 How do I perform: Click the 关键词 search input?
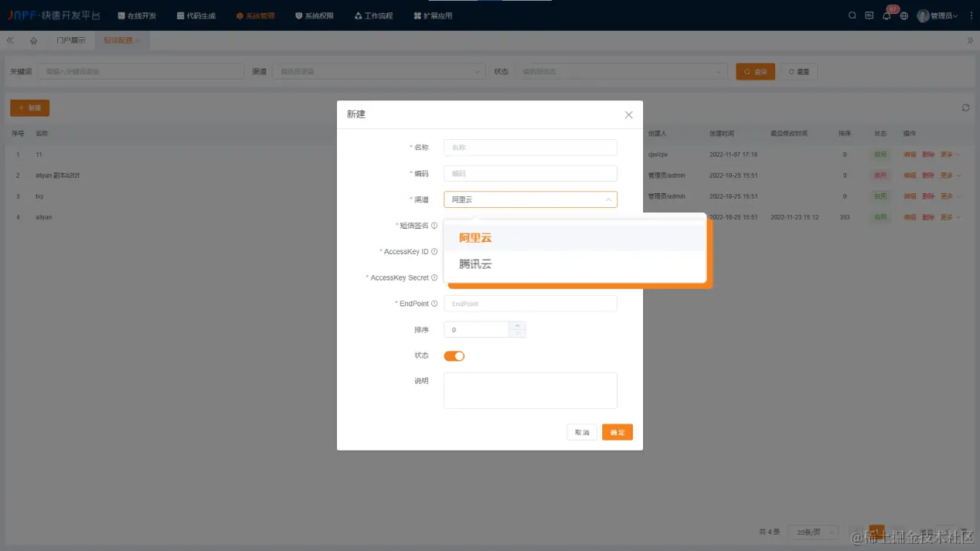pos(141,71)
